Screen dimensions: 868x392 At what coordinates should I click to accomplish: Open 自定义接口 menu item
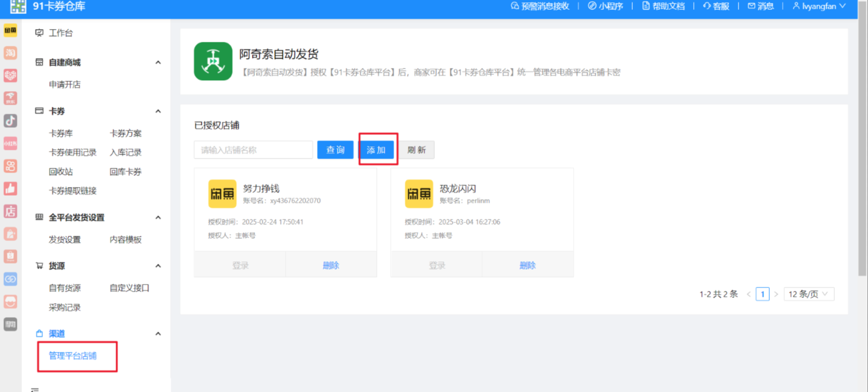pos(129,288)
